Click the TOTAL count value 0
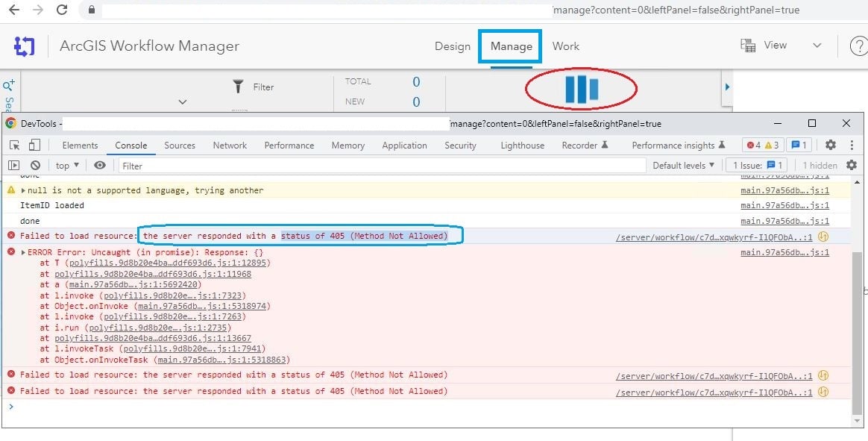 click(416, 82)
